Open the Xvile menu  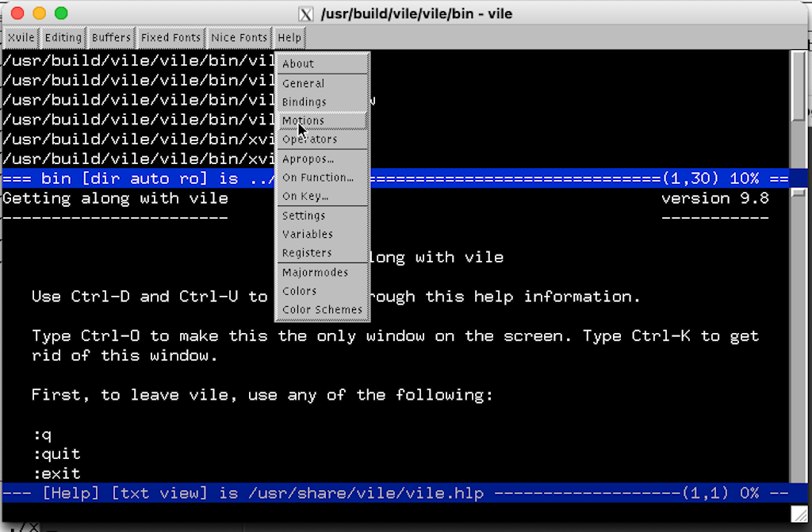[x=21, y=37]
